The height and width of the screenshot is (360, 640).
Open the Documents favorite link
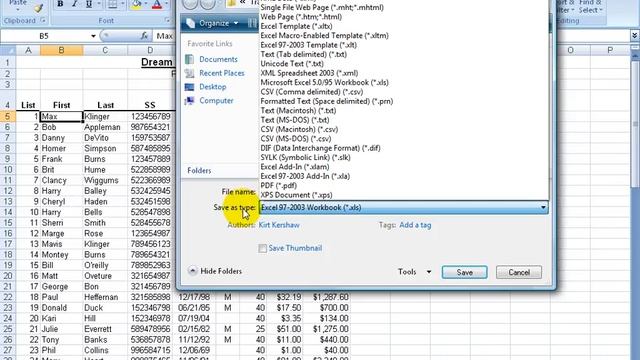click(218, 59)
